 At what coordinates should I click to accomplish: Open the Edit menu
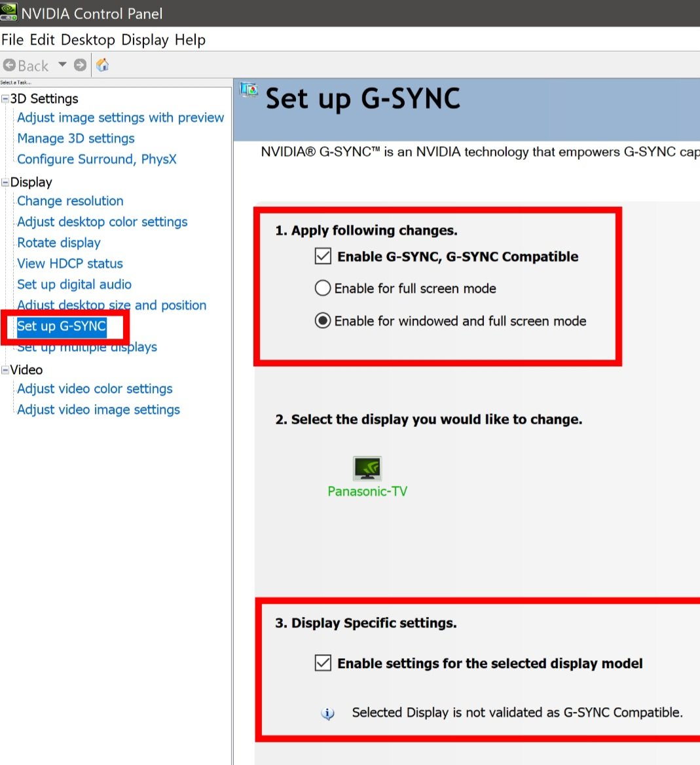42,39
